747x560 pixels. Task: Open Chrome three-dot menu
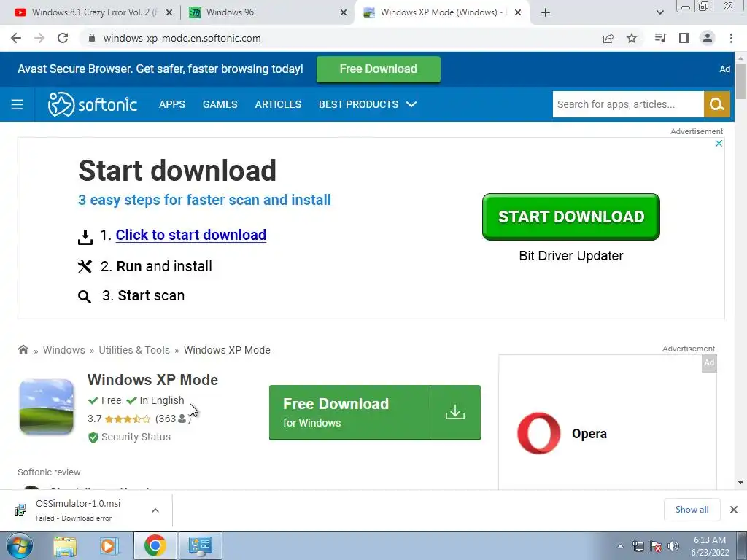(731, 38)
